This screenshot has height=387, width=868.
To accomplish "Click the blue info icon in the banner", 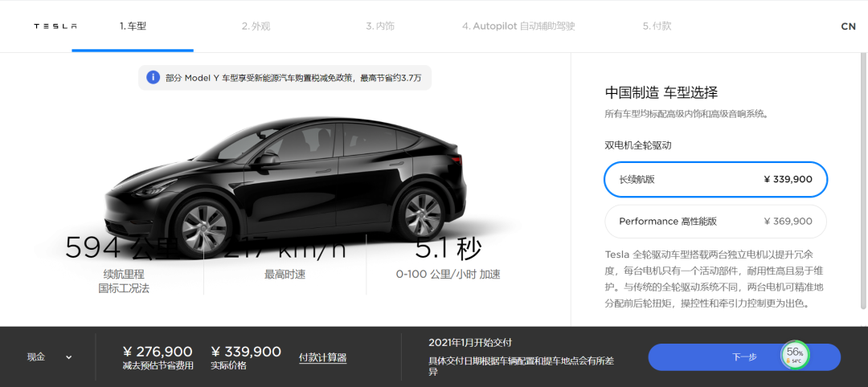I will pyautogui.click(x=154, y=77).
